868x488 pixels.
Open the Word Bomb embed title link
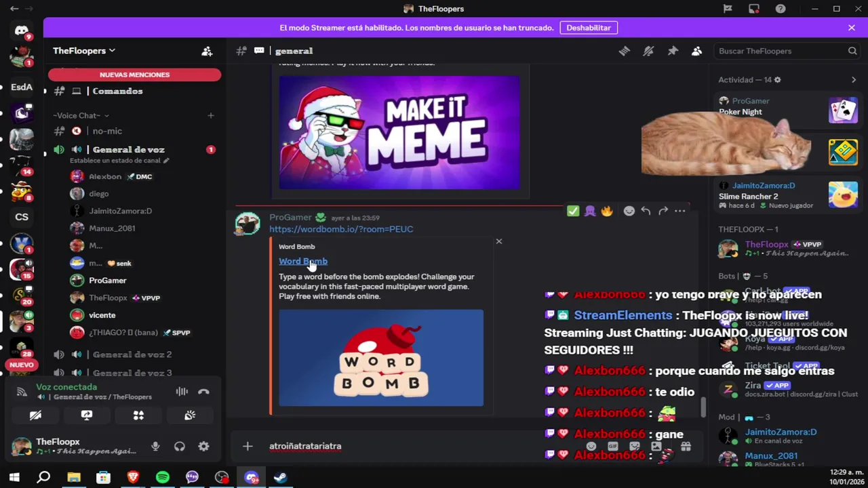[x=303, y=261]
